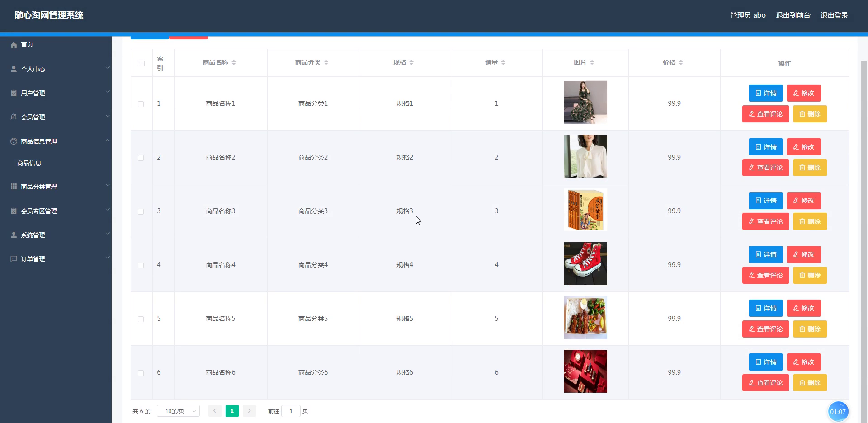The width and height of the screenshot is (868, 423).
Task: Click 详情 for 商品名称5
Action: click(765, 308)
